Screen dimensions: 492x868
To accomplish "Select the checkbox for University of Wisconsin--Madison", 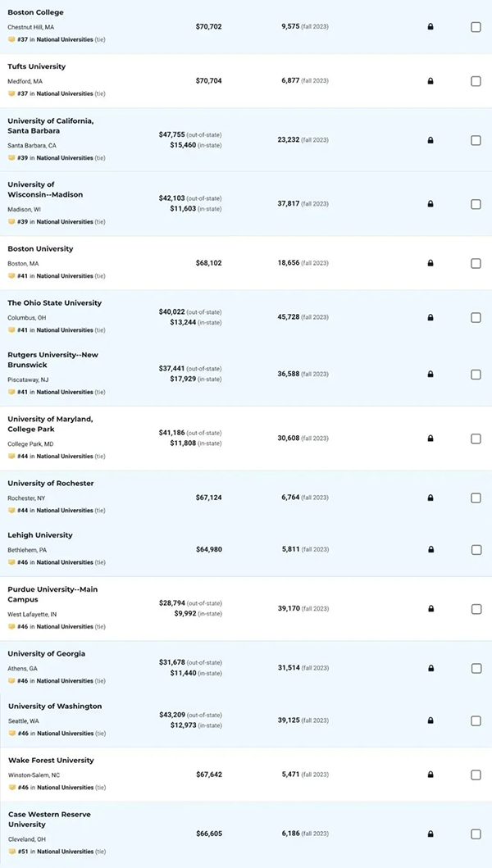I will 476,204.
